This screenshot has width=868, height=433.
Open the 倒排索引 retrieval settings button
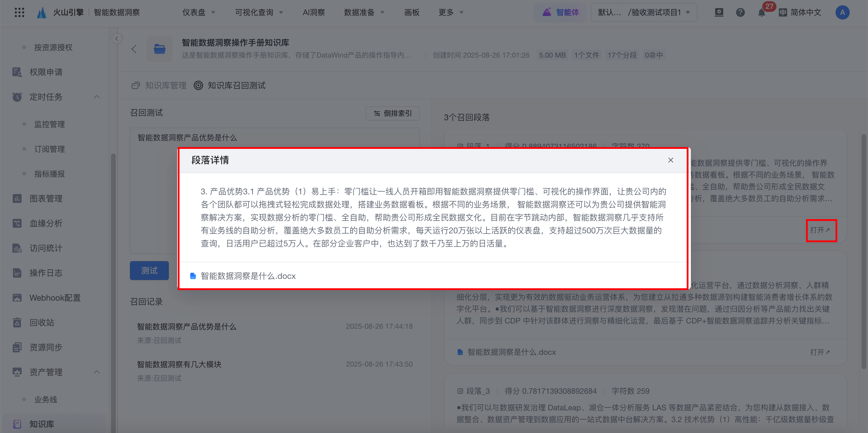click(392, 113)
